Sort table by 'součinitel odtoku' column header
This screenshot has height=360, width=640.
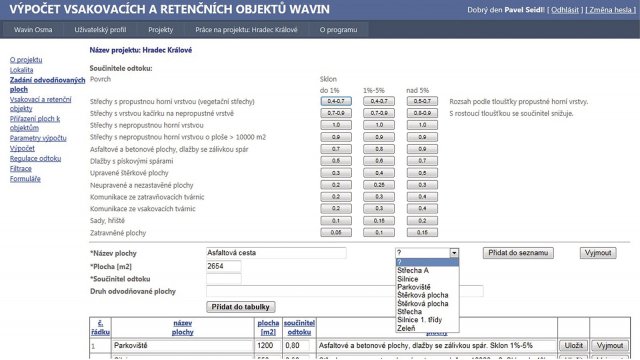(x=299, y=327)
